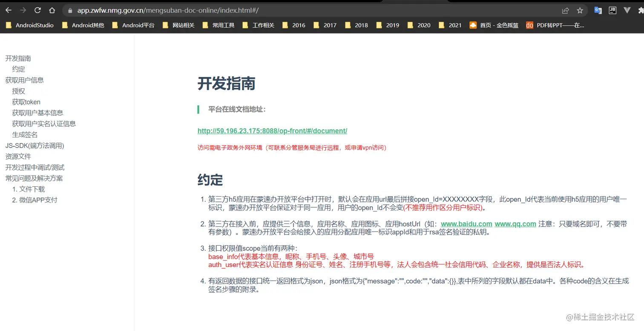Open the 获取token sidebar entry
The image size is (644, 331).
pos(26,102)
